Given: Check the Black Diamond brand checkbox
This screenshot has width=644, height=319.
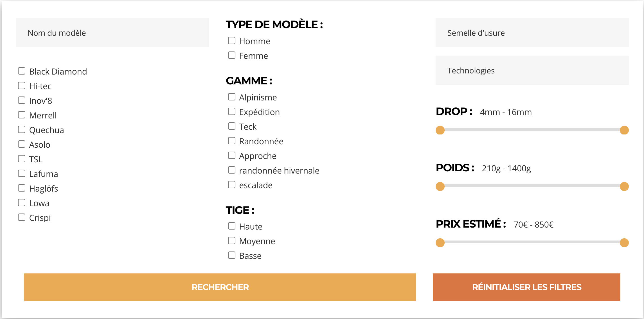Looking at the screenshot, I should 22,71.
